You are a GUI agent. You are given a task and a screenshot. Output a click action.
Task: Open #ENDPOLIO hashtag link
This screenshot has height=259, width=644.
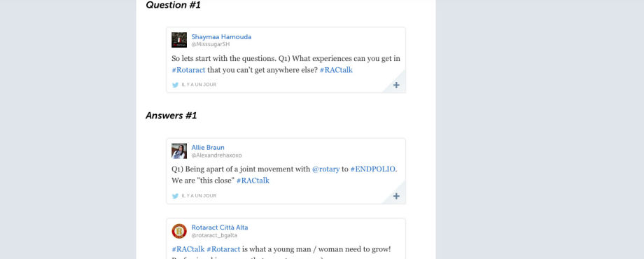click(x=373, y=169)
